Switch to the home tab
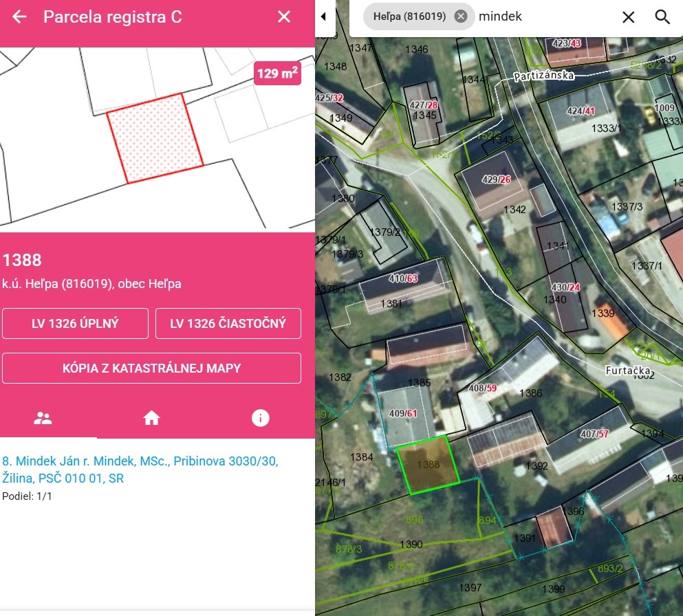Image resolution: width=683 pixels, height=616 pixels. (151, 417)
